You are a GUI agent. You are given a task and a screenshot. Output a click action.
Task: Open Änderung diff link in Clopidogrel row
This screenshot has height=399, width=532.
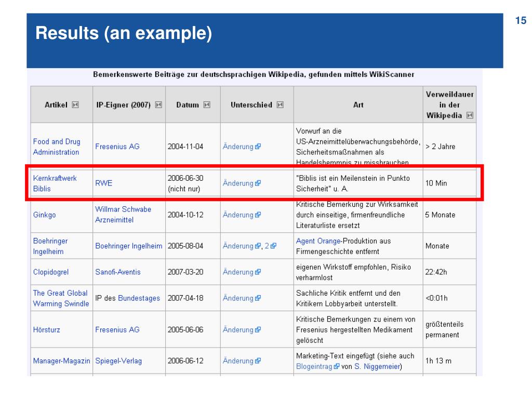(x=242, y=272)
